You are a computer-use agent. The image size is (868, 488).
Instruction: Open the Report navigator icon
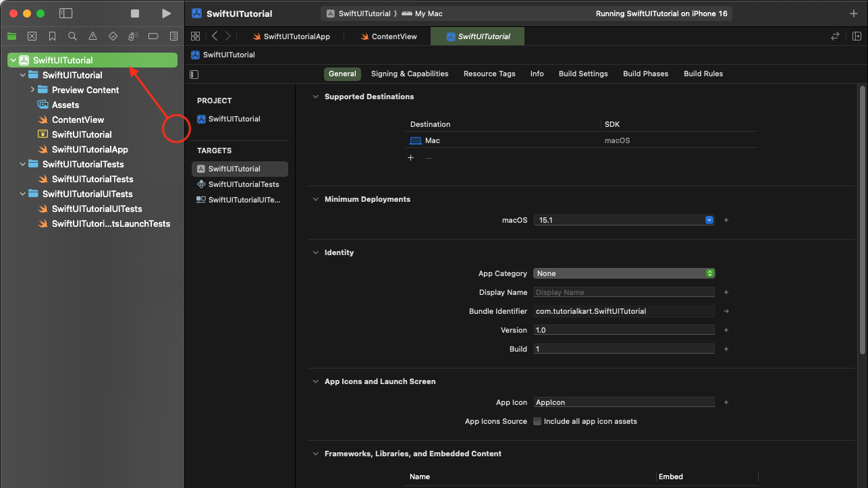point(173,36)
